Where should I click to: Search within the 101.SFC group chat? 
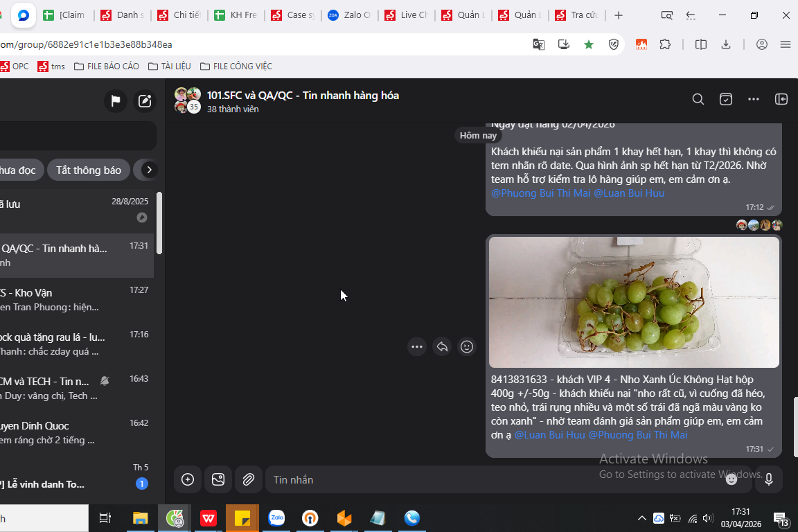point(698,99)
